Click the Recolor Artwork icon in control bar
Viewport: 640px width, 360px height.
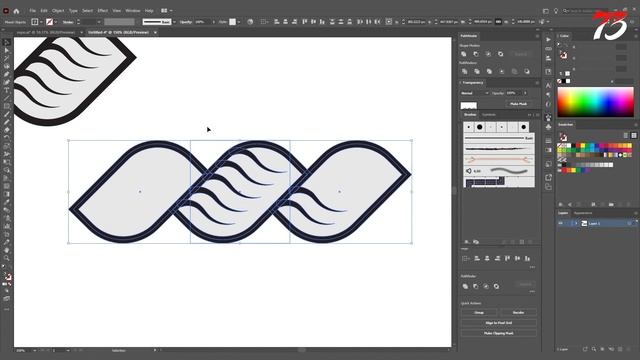coord(250,22)
